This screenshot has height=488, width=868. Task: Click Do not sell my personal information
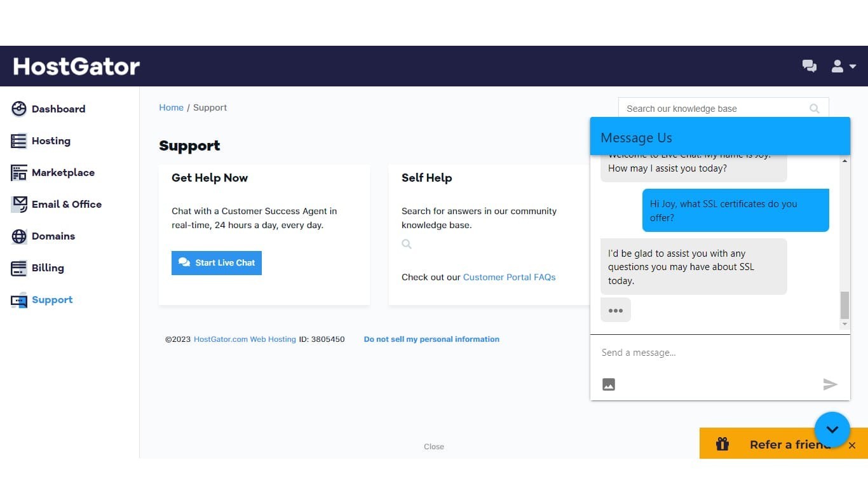click(431, 339)
